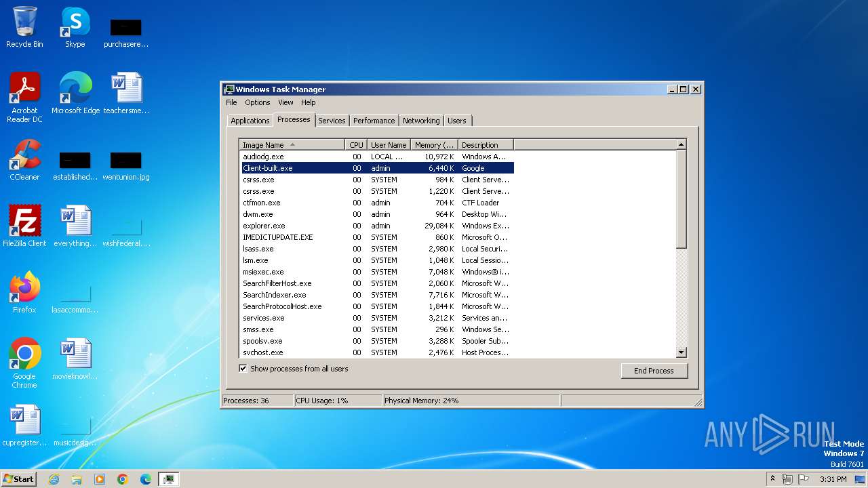Select ctfmon.exe process row
The image size is (868, 488).
(376, 203)
